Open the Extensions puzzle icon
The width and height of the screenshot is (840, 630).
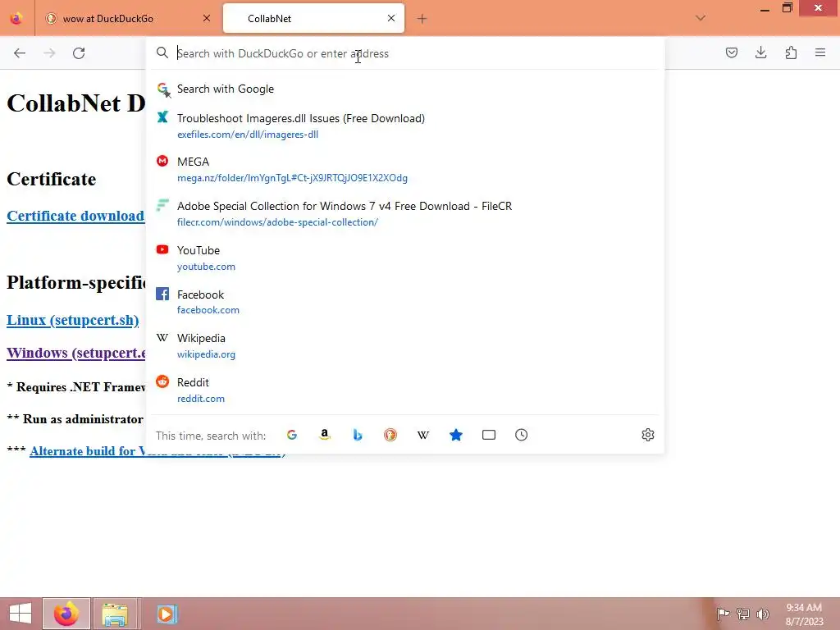point(791,52)
